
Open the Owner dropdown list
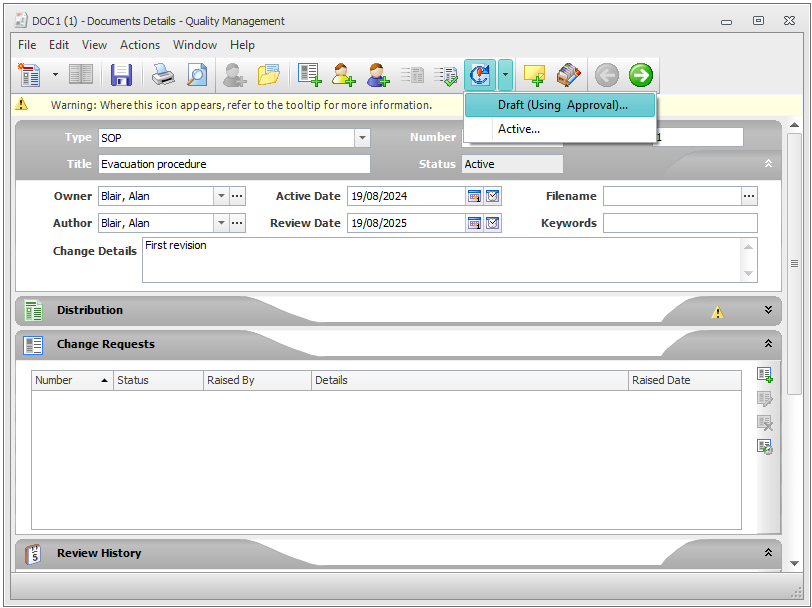[221, 197]
